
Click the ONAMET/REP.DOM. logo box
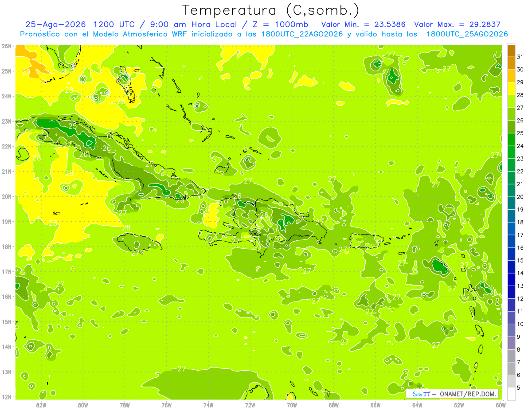point(452,394)
